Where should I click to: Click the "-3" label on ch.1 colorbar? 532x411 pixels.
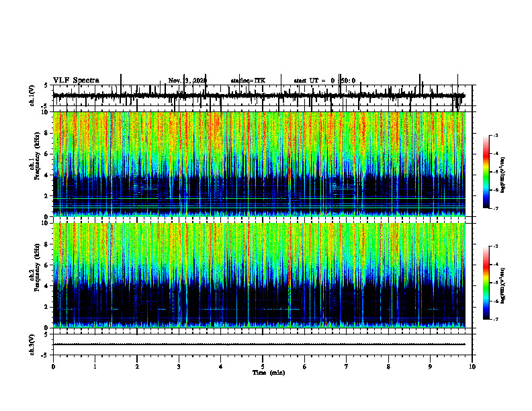pyautogui.click(x=496, y=135)
